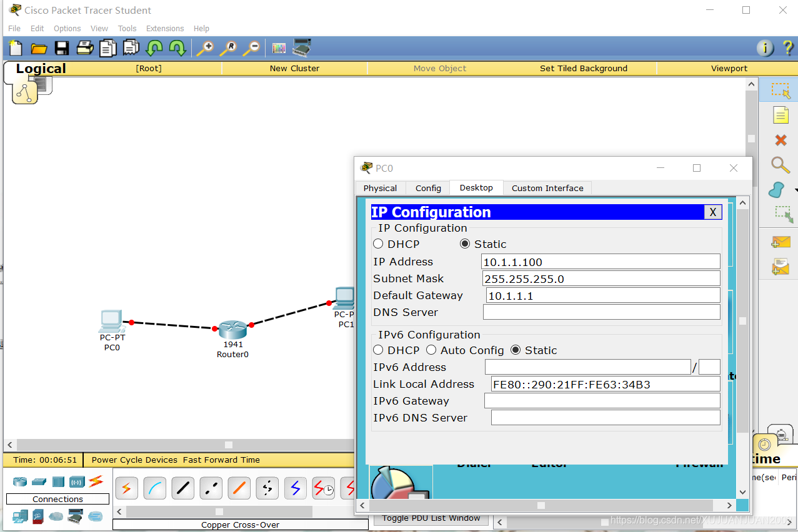Save with the floppy disk icon
798x532 pixels.
pyautogui.click(x=61, y=48)
